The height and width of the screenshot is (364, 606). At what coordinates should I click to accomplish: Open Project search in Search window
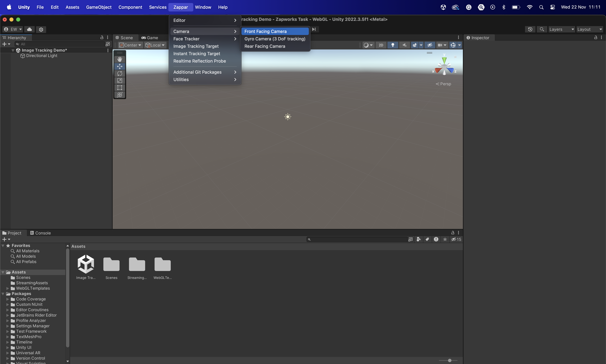click(x=411, y=239)
